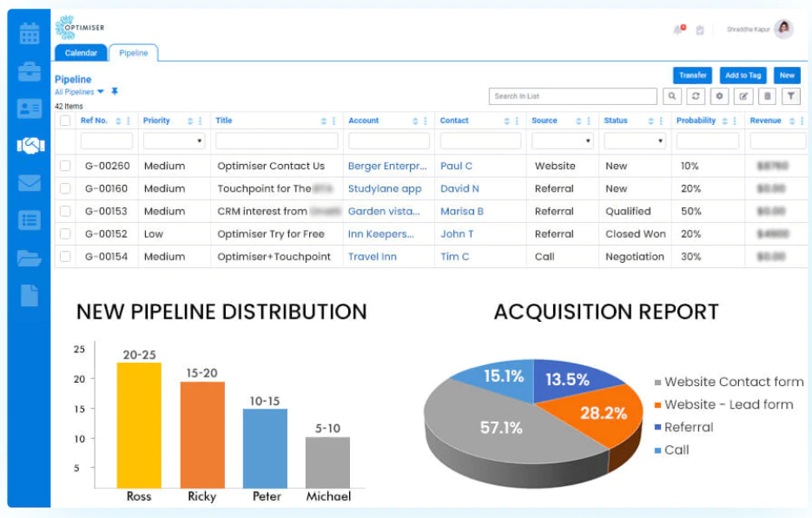Screen dimensions: 812x518
Task: Open the contact card sidebar icon
Action: pos(30,108)
